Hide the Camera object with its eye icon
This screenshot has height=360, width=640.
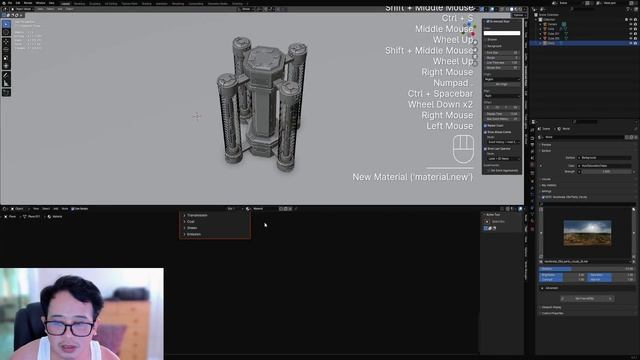631,24
